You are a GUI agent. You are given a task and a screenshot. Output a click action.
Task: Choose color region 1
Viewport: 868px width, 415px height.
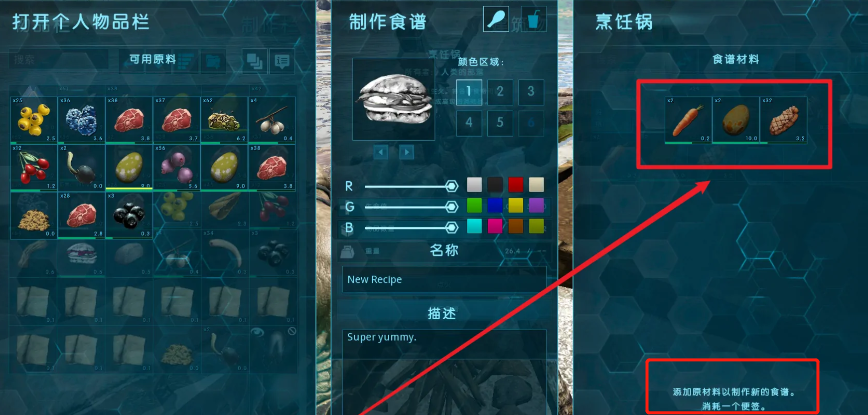tap(469, 92)
